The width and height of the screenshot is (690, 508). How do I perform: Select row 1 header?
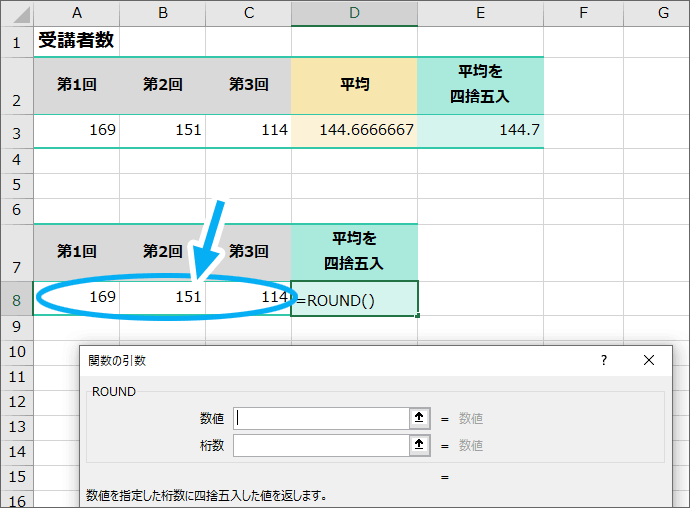[x=17, y=42]
